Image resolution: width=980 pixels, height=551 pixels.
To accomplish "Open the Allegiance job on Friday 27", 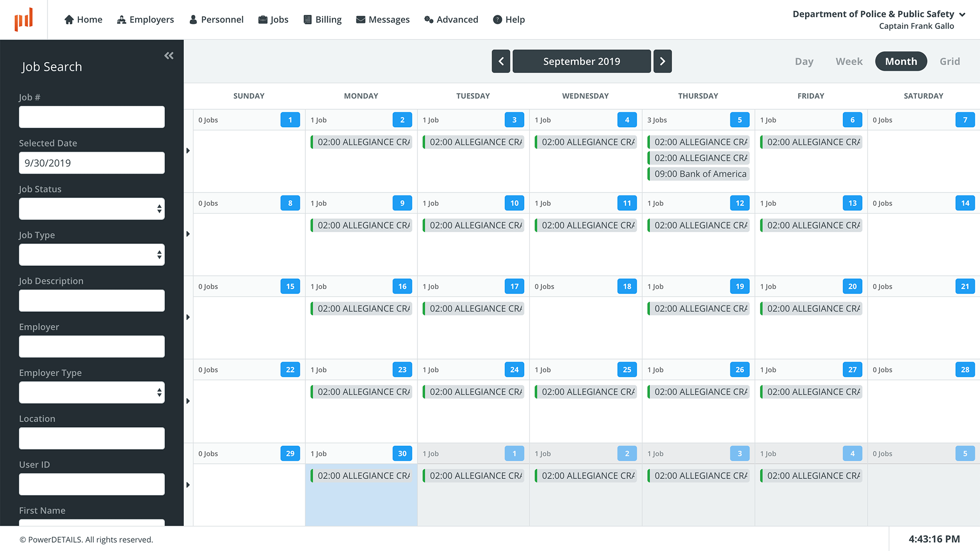I will click(x=811, y=392).
